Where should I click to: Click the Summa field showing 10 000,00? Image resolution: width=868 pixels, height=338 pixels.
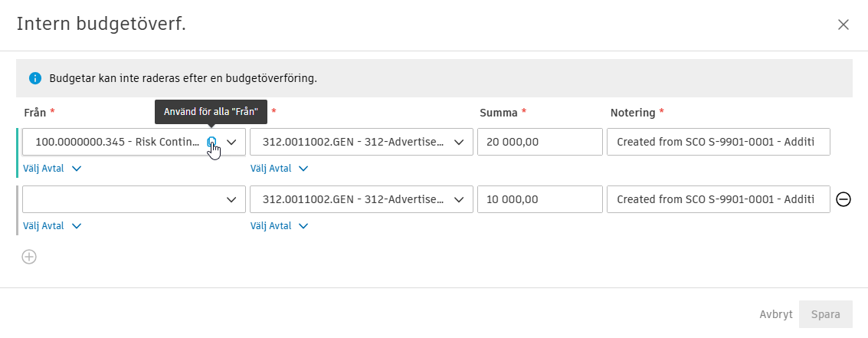539,199
